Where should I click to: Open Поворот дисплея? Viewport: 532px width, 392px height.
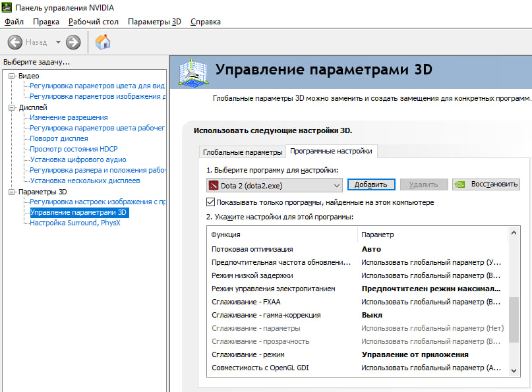tap(59, 138)
